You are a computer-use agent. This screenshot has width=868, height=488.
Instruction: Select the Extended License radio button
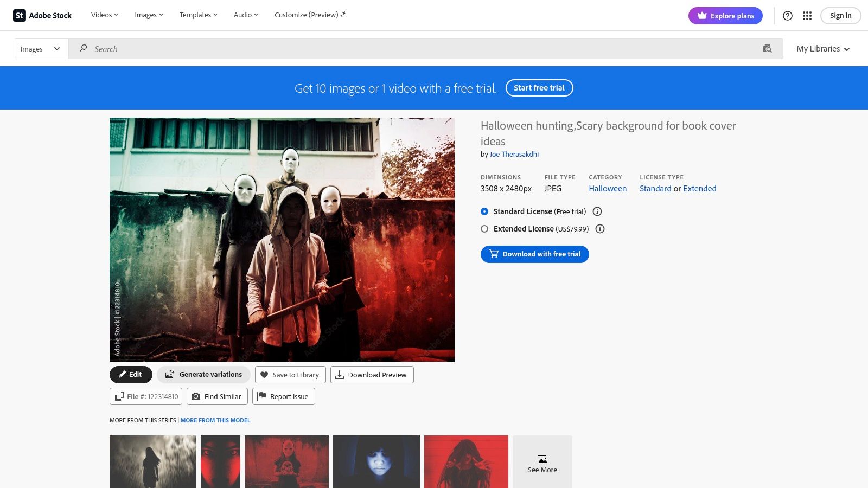484,229
